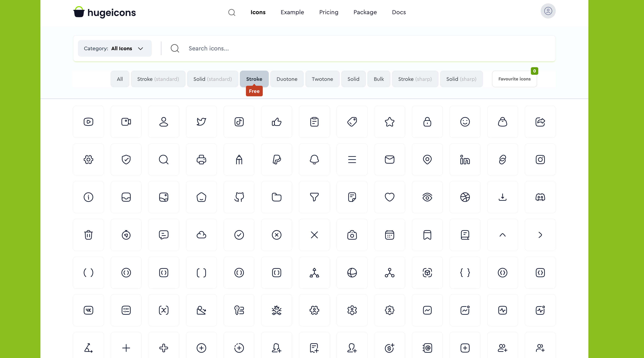Go to the Pricing page

tap(329, 12)
